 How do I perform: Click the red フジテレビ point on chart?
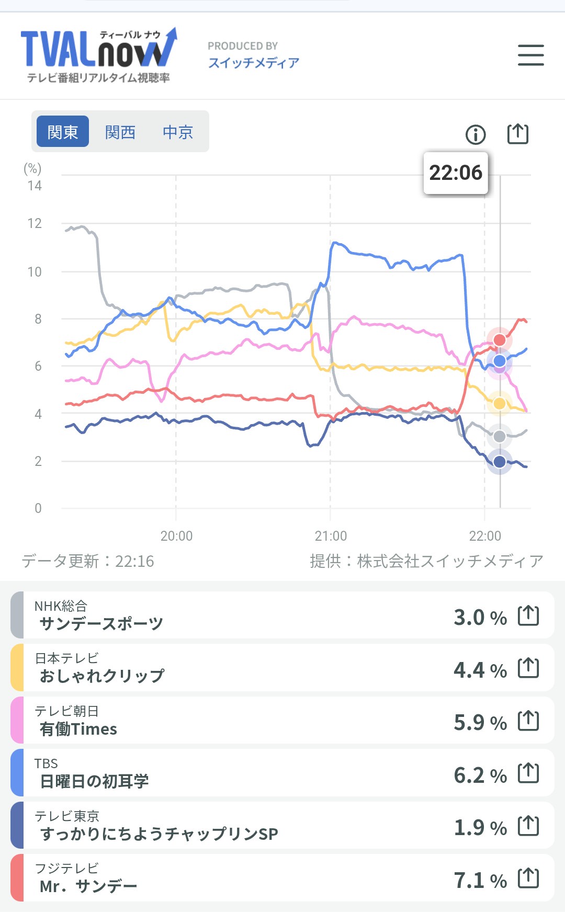point(500,340)
